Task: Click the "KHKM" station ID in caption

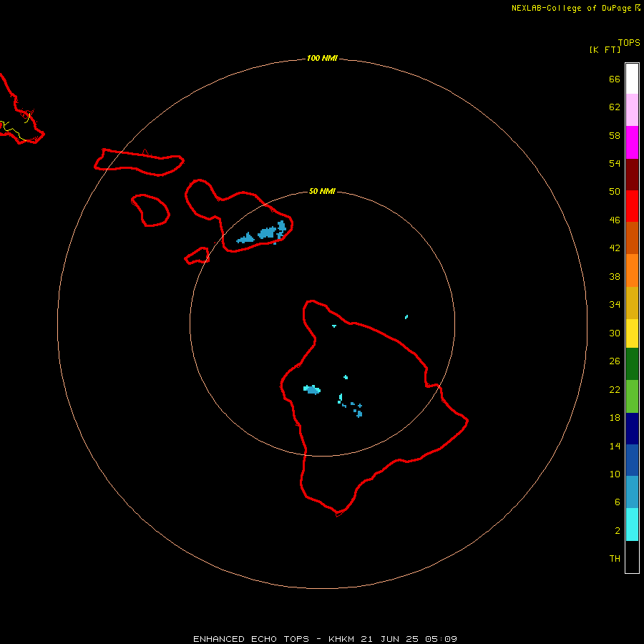Action: (x=341, y=639)
